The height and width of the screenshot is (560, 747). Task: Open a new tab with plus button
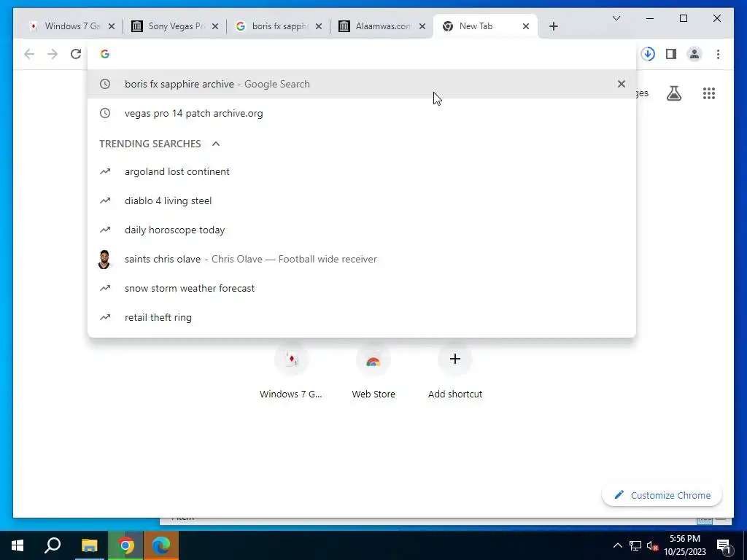(x=553, y=26)
